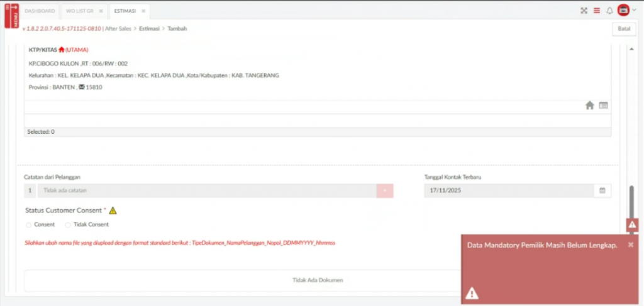Click the warning icon beside Status Customer Consent

click(x=113, y=210)
